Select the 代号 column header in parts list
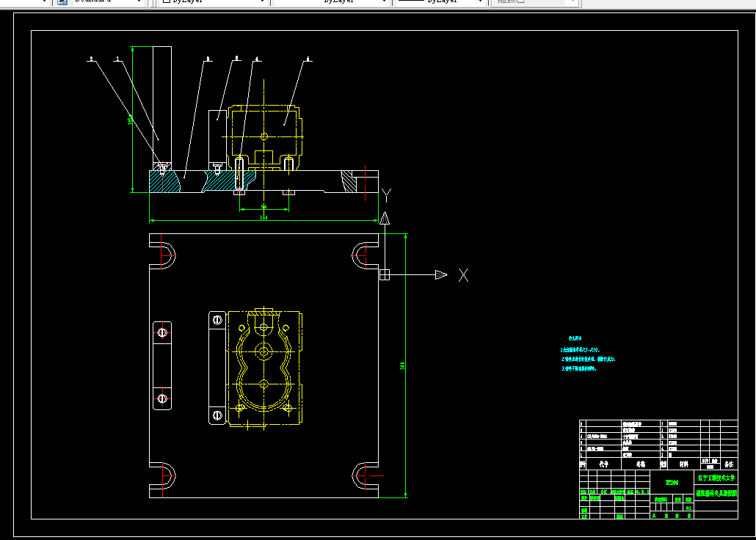The image size is (756, 540). (x=603, y=464)
